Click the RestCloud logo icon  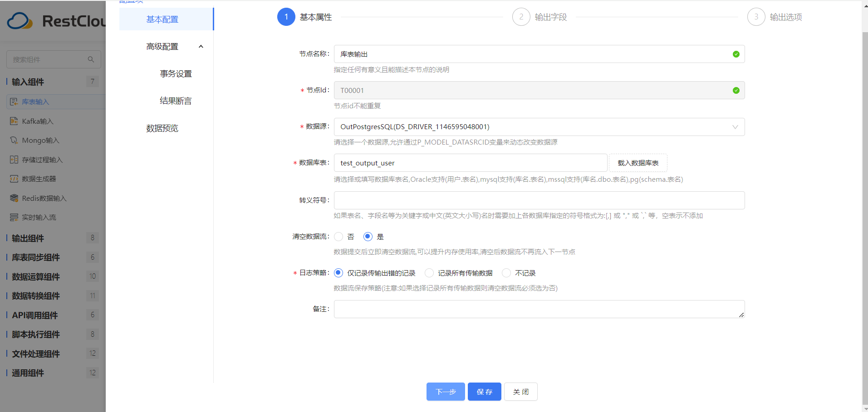point(20,21)
